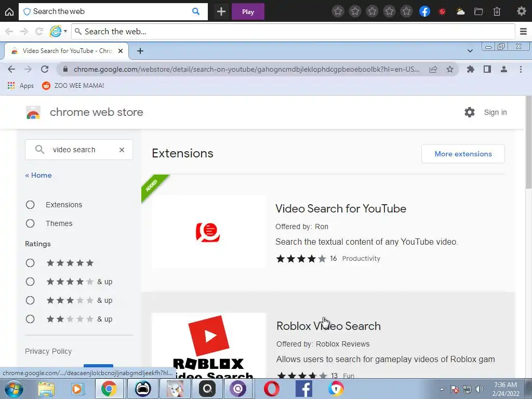532x399 pixels.
Task: Open the tab list chevron dropdown
Action: [470, 51]
